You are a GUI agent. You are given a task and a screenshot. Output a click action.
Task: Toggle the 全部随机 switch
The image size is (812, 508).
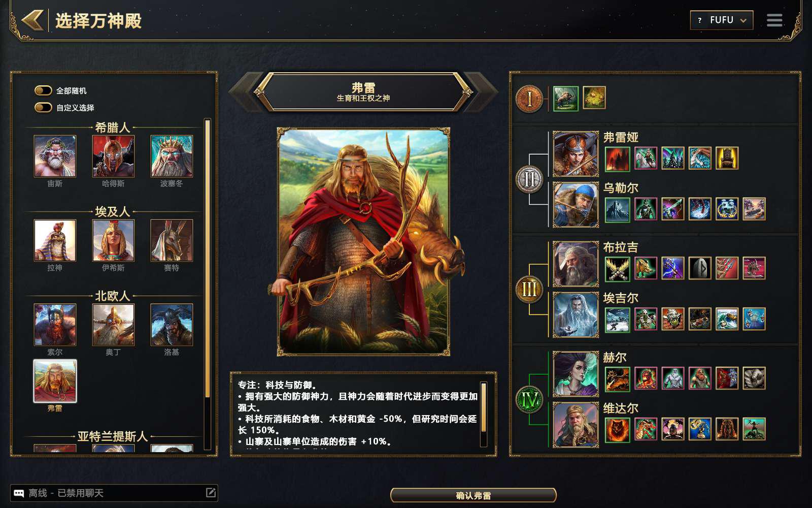(43, 90)
